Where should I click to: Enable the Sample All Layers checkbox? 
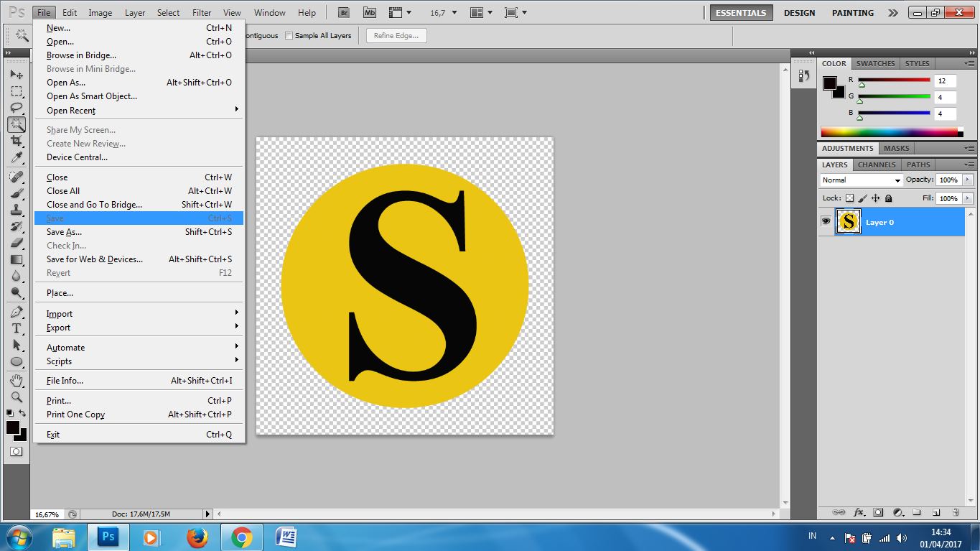tap(289, 34)
